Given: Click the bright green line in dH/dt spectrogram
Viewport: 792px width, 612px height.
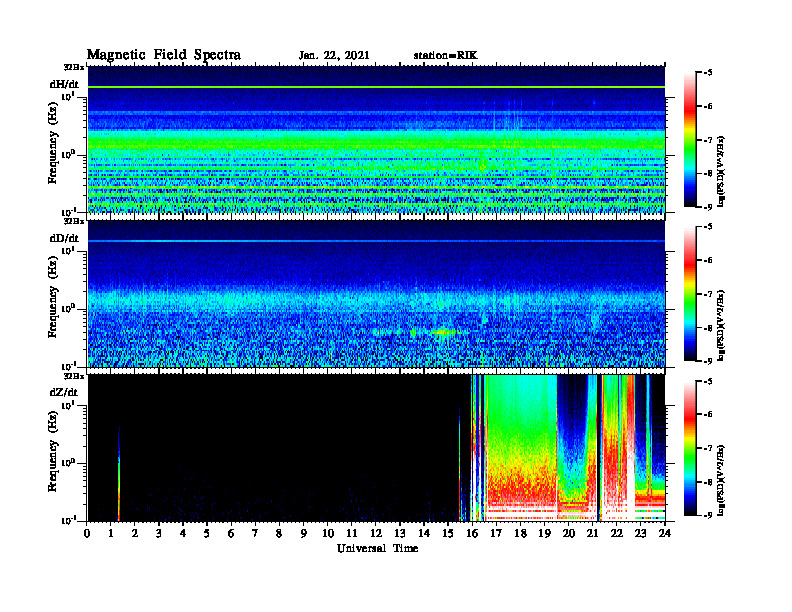Looking at the screenshot, I should pos(376,87).
